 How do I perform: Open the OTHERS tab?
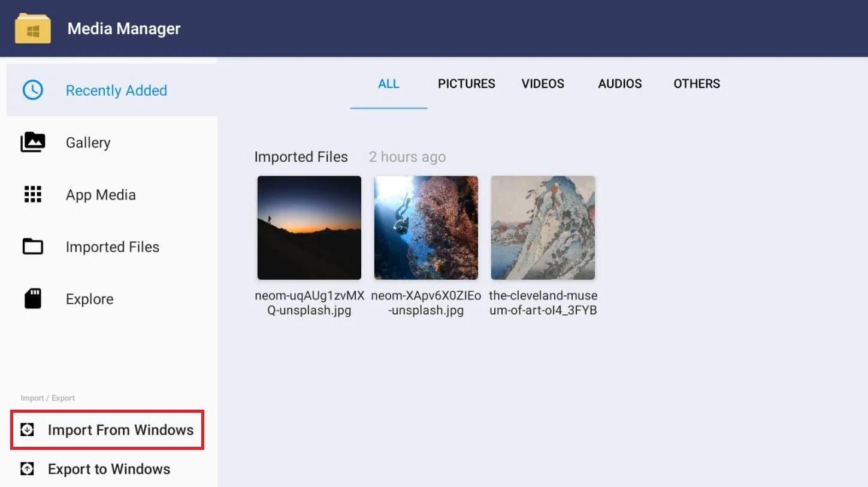(x=697, y=84)
